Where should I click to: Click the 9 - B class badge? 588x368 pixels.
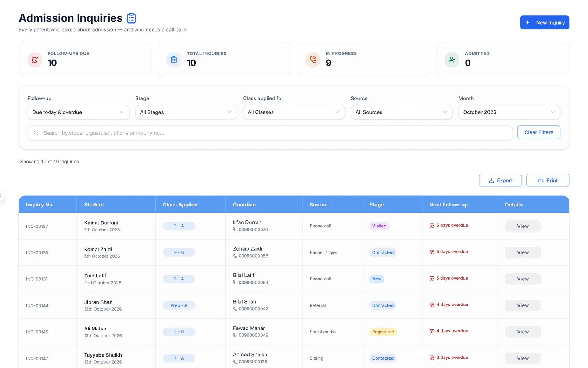pyautogui.click(x=179, y=252)
